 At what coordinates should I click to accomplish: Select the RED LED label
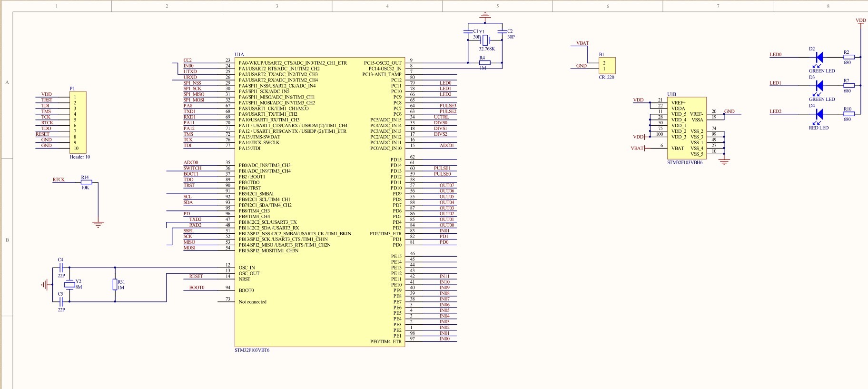click(819, 128)
